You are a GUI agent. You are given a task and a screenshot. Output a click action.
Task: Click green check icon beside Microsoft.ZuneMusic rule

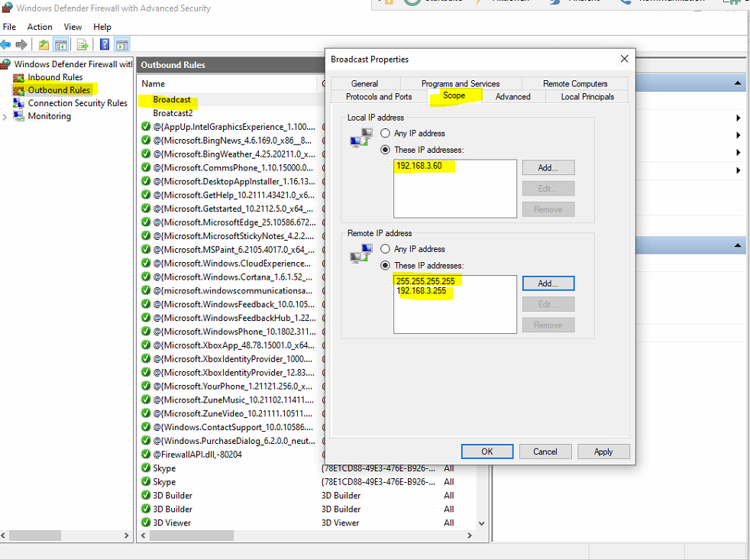tap(146, 400)
